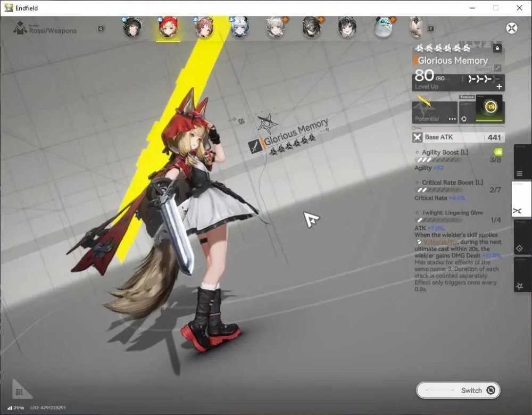Click the Rossi/Weapons home icon
The width and height of the screenshot is (532, 415).
[20, 28]
